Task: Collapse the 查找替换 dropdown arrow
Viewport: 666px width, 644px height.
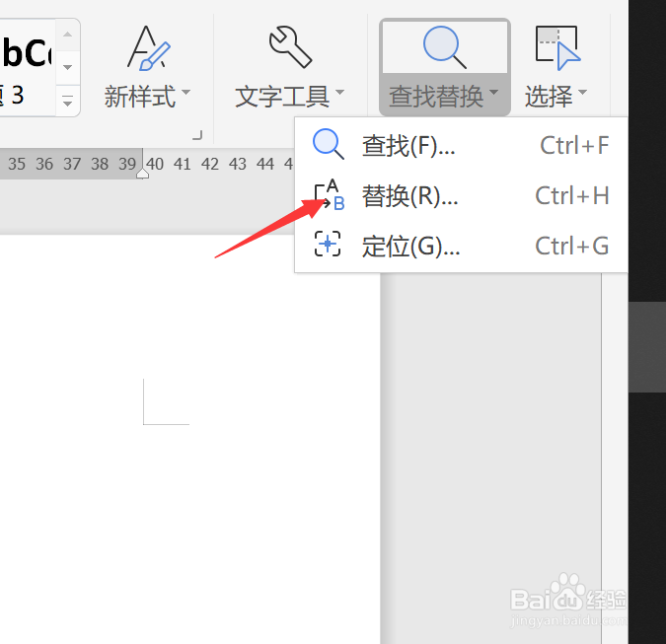Action: pos(493,92)
